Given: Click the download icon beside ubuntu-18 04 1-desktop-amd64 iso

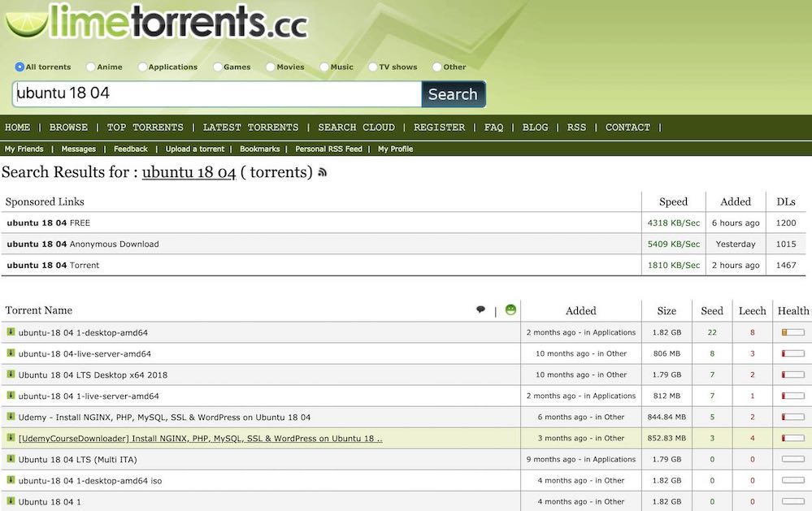Looking at the screenshot, I should point(11,480).
